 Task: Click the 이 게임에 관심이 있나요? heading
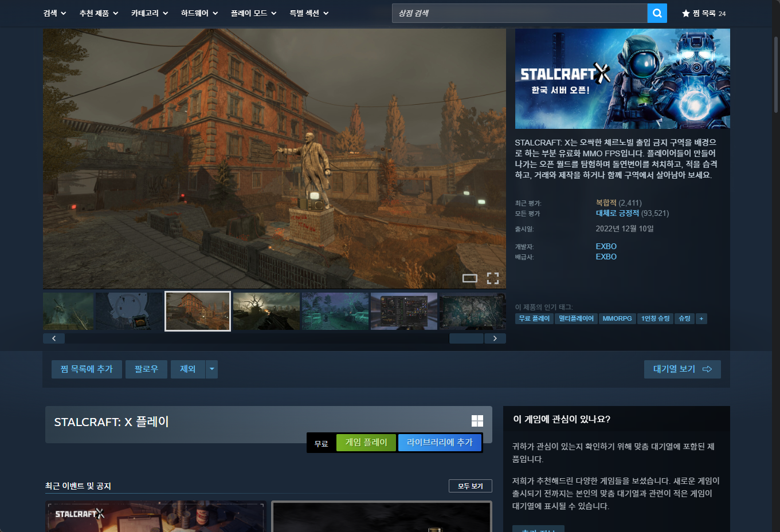(562, 419)
